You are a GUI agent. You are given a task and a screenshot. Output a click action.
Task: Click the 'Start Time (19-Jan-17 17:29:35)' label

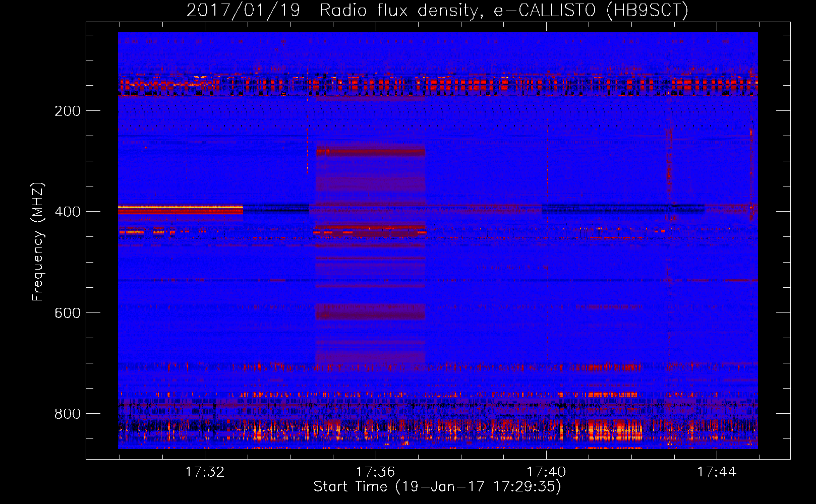(437, 487)
